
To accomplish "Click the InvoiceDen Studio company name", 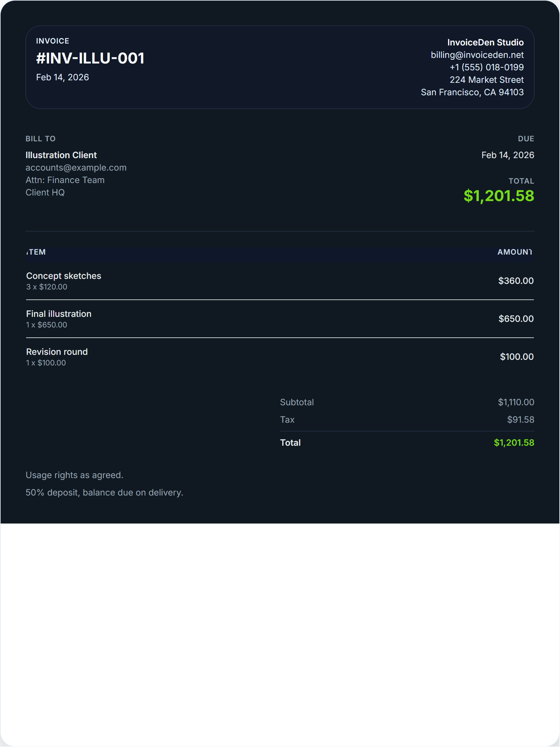I will click(485, 43).
